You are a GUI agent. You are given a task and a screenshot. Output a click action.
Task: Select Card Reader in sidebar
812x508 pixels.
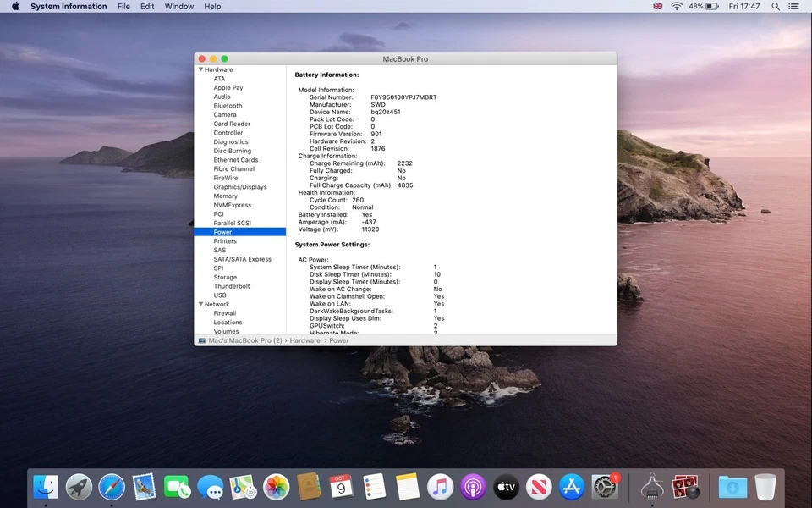[x=232, y=124]
